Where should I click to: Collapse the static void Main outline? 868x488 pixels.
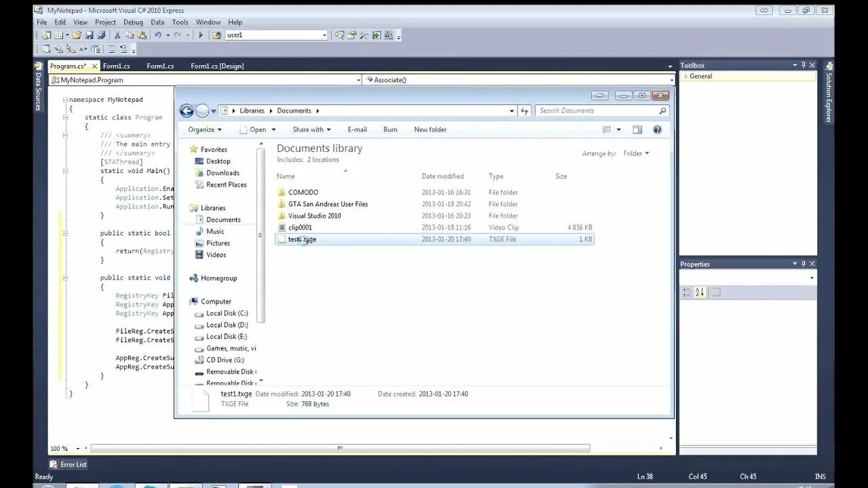[66, 171]
